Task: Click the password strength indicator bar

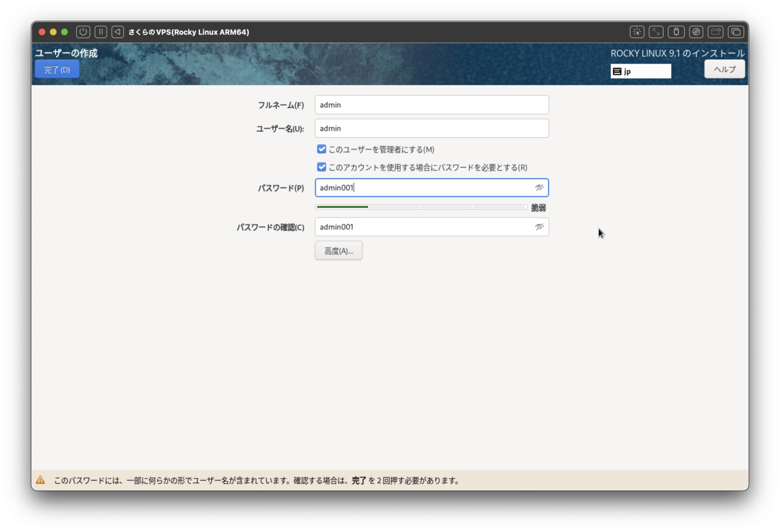Action: click(x=421, y=207)
